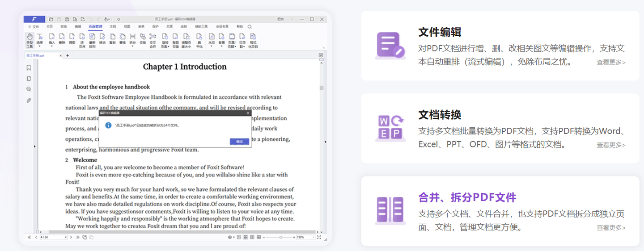Viewport: 644px width, 251px height.
Task: Click 查看更多 link under 文档转换
Action: click(611, 145)
